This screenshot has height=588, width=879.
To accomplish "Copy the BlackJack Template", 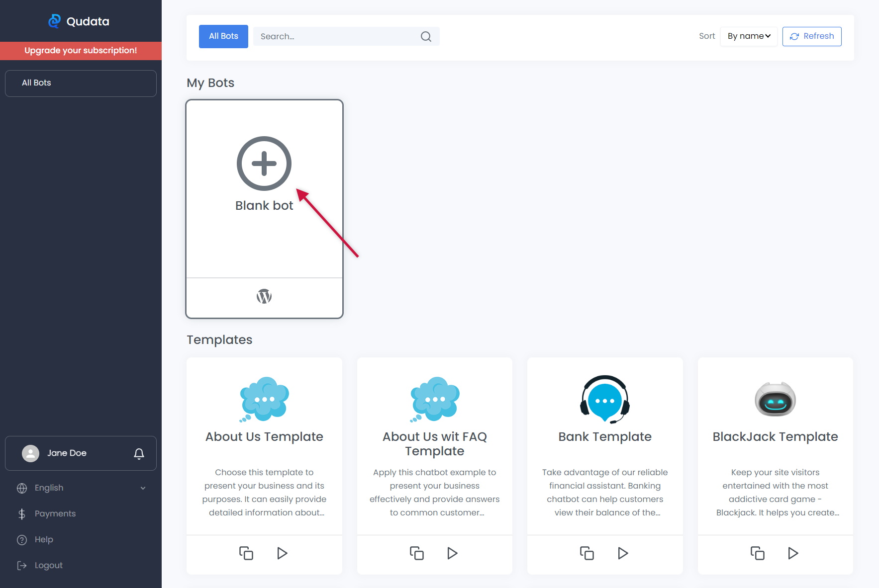I will point(757,553).
